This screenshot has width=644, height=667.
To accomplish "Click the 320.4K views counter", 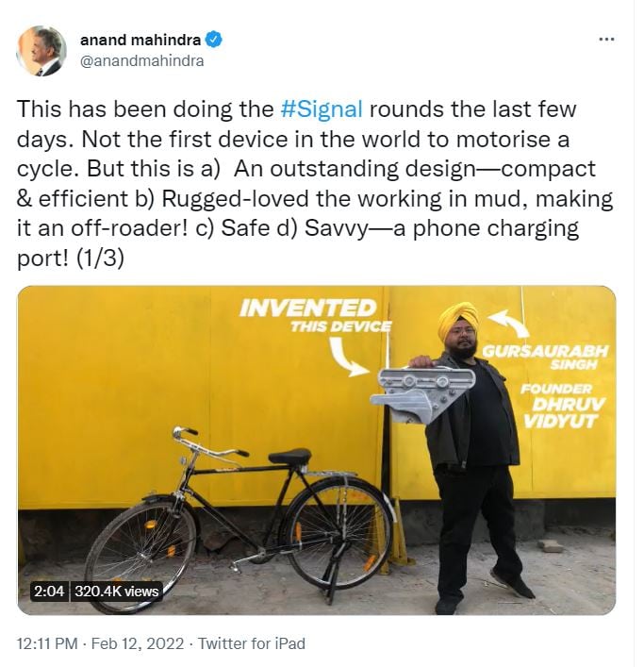I will coord(117,592).
